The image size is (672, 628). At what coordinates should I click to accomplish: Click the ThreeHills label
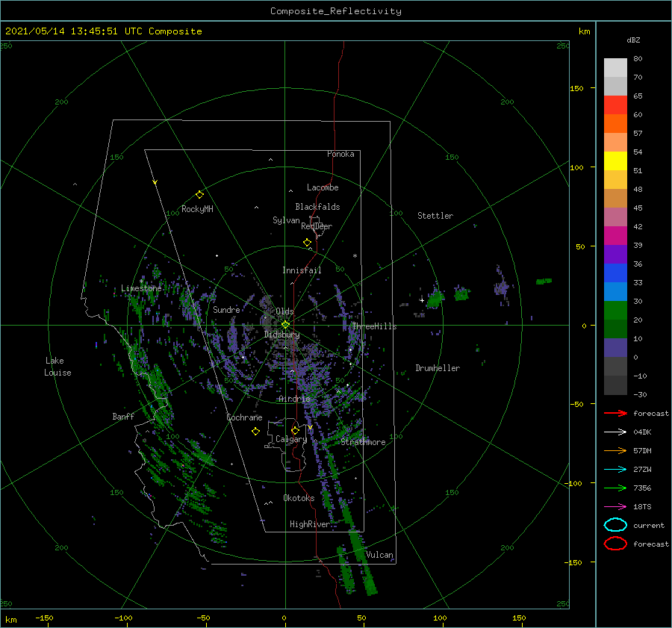(x=374, y=326)
